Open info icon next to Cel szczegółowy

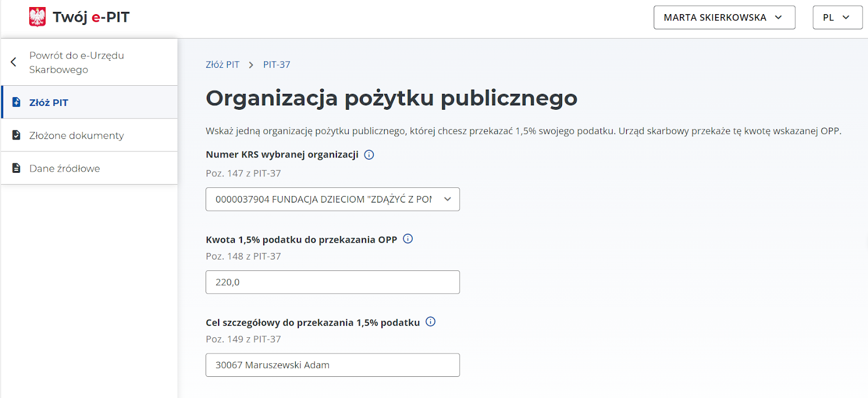coord(430,322)
